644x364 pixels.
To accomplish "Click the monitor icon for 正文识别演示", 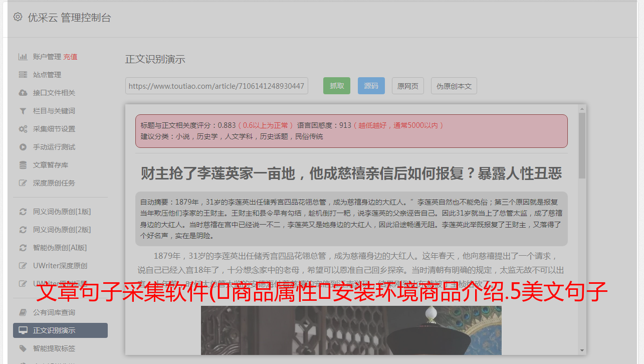I will point(23,330).
